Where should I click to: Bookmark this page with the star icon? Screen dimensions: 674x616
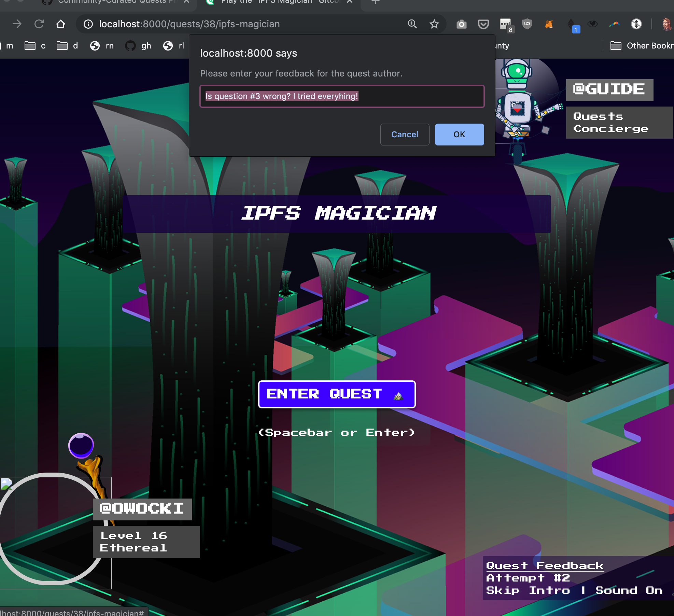pos(434,24)
